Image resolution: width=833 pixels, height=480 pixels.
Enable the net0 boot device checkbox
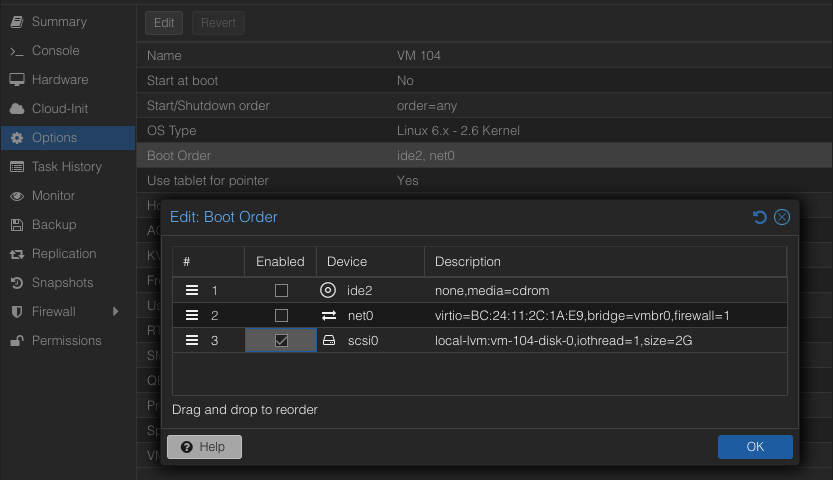tap(281, 315)
